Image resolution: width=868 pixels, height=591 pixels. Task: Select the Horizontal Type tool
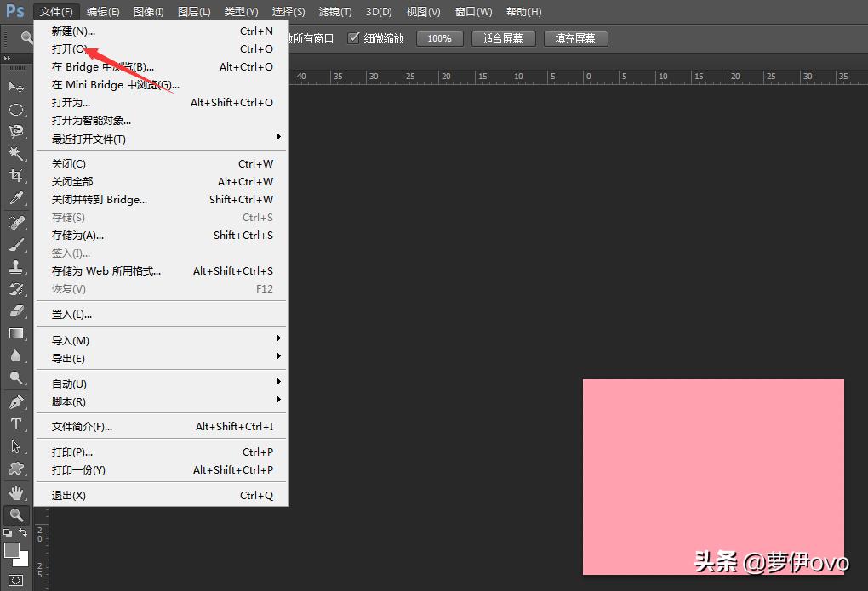point(16,423)
